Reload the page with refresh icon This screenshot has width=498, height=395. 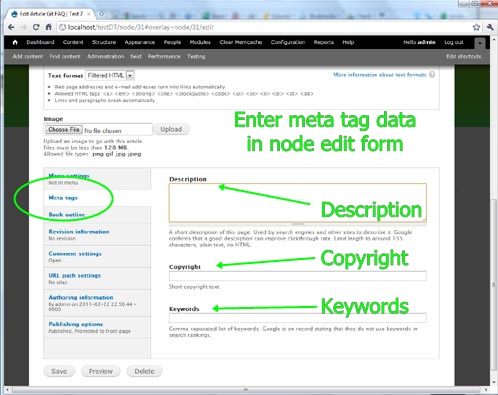click(x=36, y=27)
